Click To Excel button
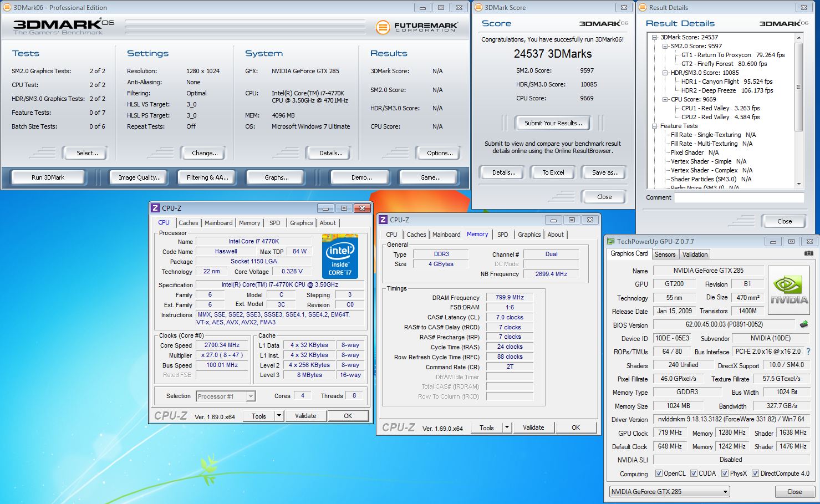Screen dimensions: 820x504 coord(553,172)
